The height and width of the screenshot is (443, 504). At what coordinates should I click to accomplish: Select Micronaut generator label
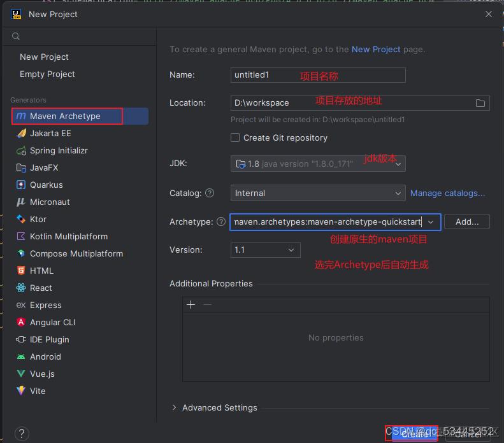point(50,202)
